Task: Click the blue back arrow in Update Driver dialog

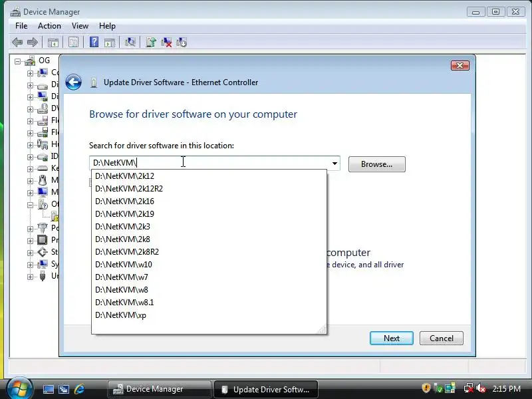Action: (73, 82)
